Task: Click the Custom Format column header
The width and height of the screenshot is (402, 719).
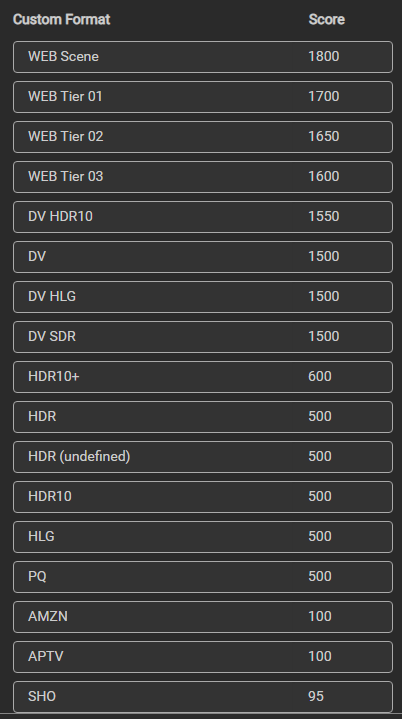Action: (x=61, y=20)
